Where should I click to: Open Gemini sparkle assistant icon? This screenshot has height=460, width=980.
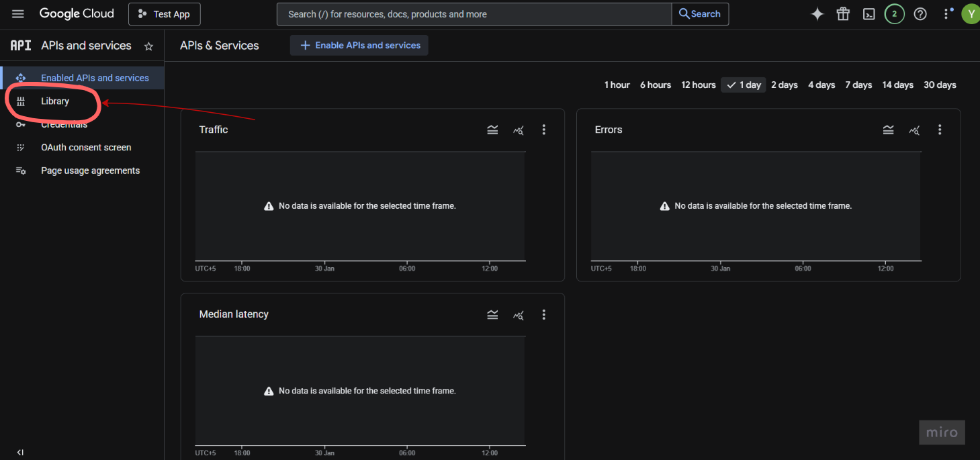pos(817,14)
